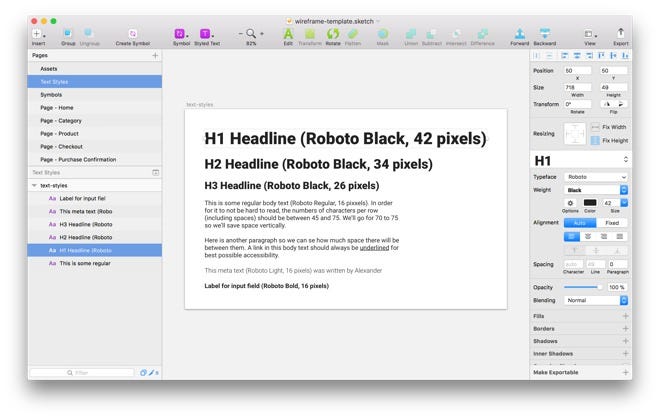Set text alignment width to Fixed
This screenshot has width=660, height=419.
tap(612, 223)
